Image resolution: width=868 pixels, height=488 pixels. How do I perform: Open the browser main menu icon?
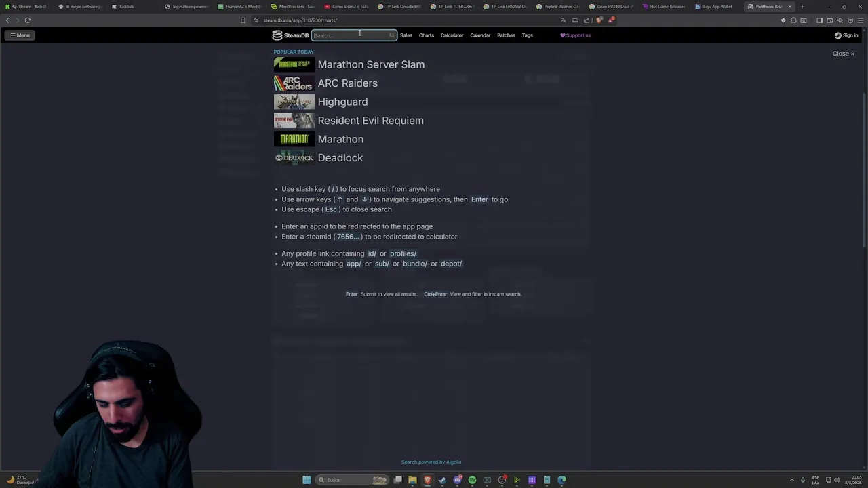(x=859, y=20)
